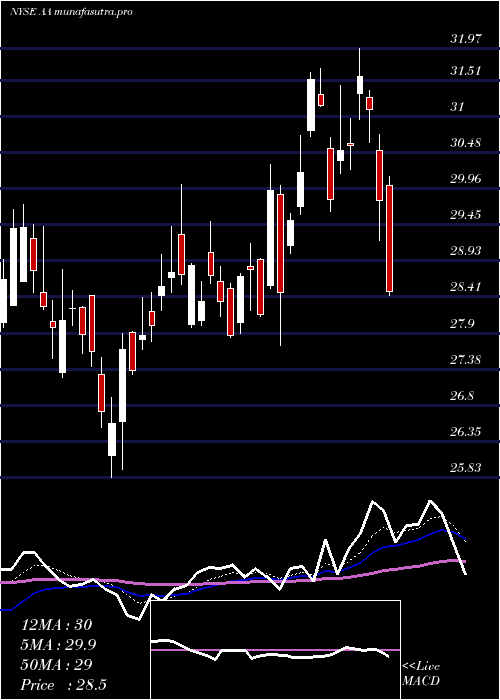Image resolution: width=500 pixels, height=700 pixels.
Task: Click the 26.35 price axis label
Action: (x=466, y=432)
